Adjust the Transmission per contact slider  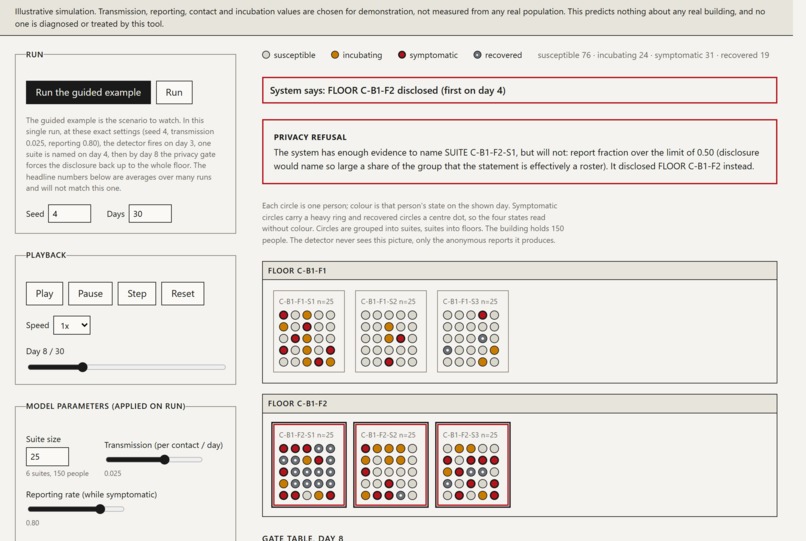(x=154, y=460)
